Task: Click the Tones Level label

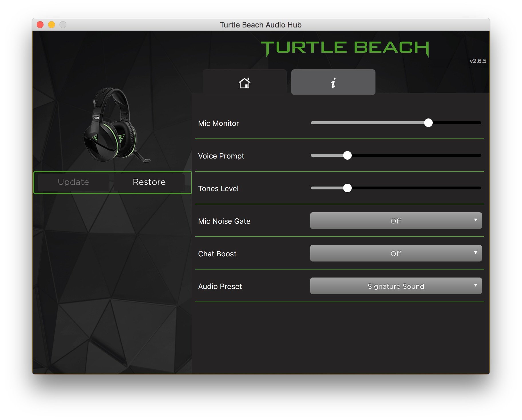Action: tap(218, 189)
